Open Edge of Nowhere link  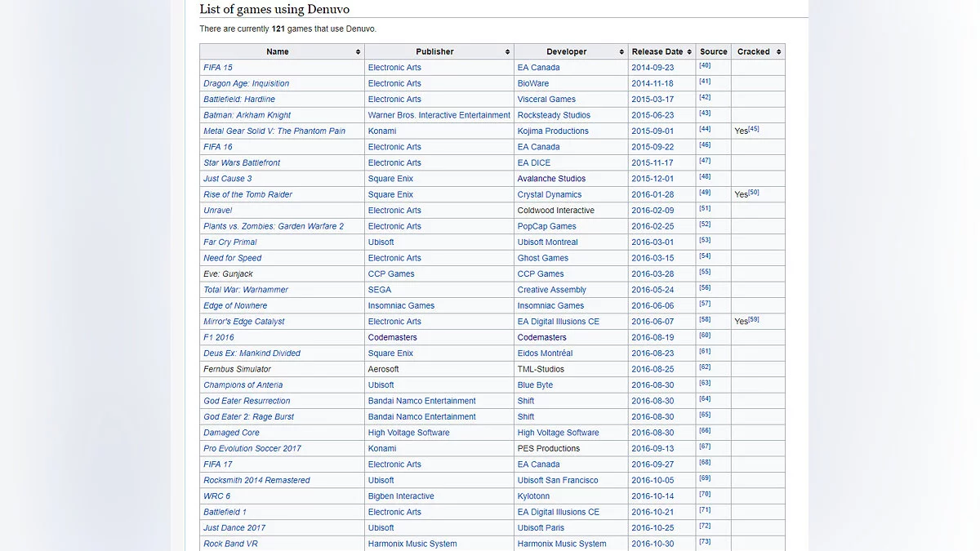coord(235,306)
